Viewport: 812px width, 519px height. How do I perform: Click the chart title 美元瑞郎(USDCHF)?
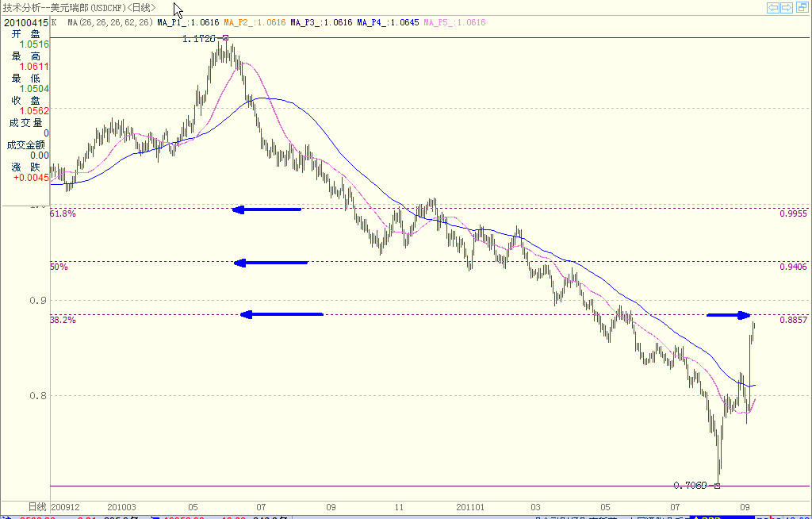(89, 8)
